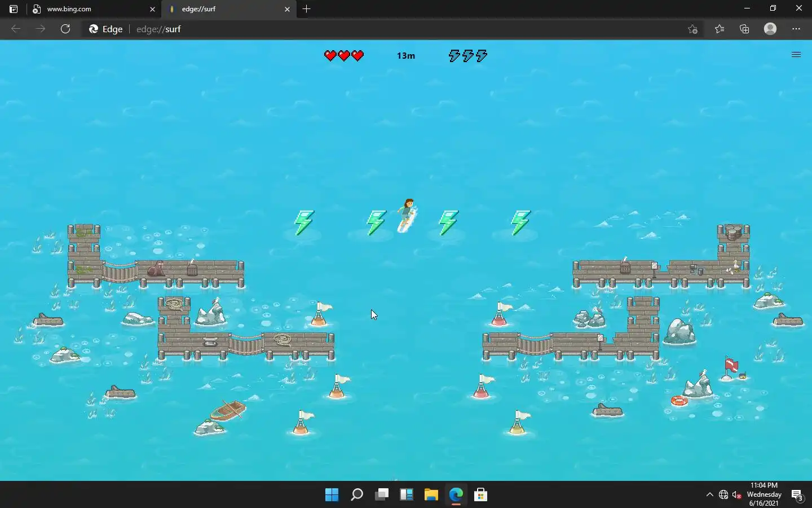Image resolution: width=812 pixels, height=508 pixels.
Task: Open a new browser tab
Action: point(307,9)
